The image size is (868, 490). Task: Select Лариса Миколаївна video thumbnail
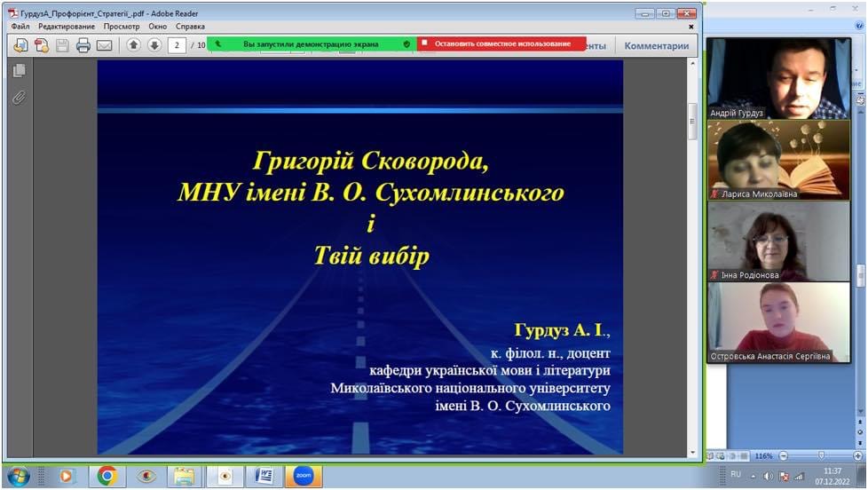click(778, 160)
